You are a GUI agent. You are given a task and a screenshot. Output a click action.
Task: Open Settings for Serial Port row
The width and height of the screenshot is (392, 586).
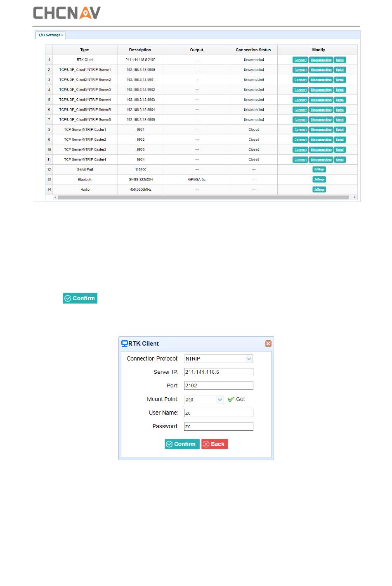pyautogui.click(x=319, y=169)
